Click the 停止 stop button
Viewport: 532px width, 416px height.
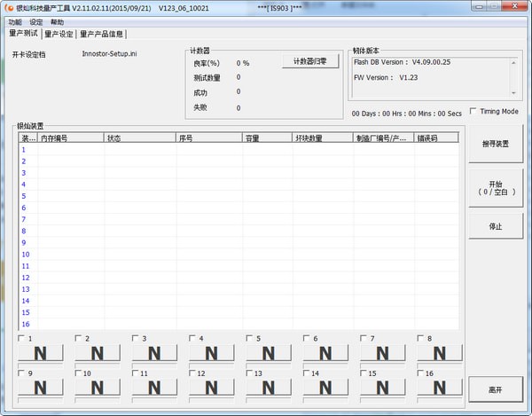[x=495, y=226]
